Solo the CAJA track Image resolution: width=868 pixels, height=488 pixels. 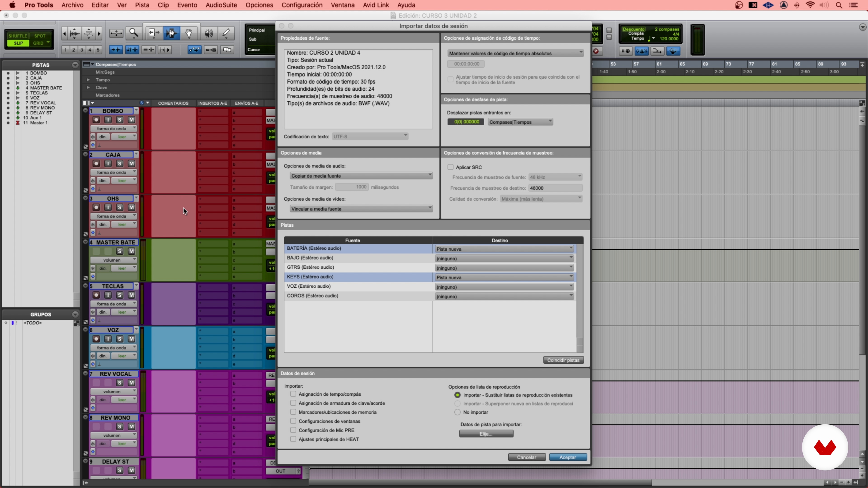tap(120, 163)
